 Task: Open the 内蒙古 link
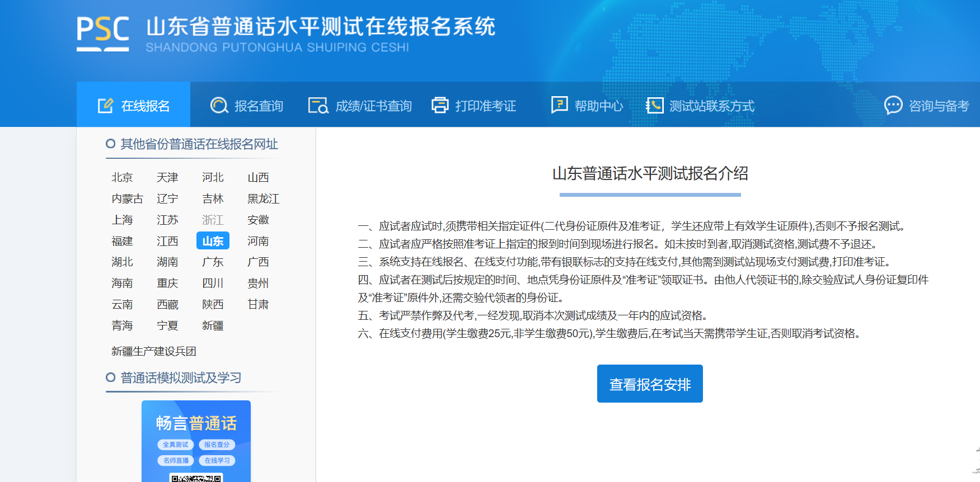click(127, 199)
